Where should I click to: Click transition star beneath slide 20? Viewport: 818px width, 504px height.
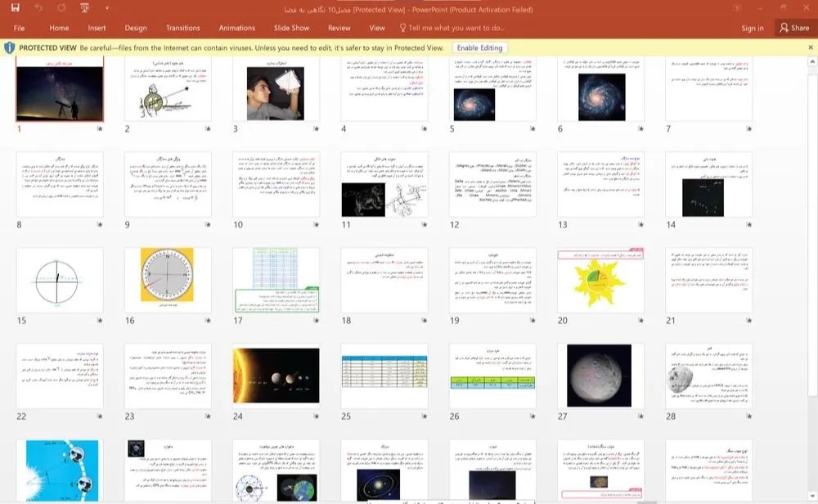[x=641, y=321]
